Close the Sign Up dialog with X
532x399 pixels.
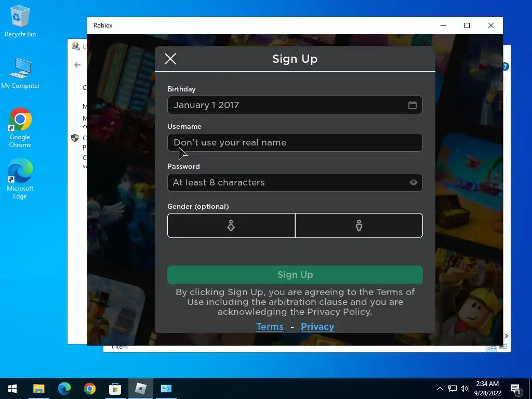(170, 59)
